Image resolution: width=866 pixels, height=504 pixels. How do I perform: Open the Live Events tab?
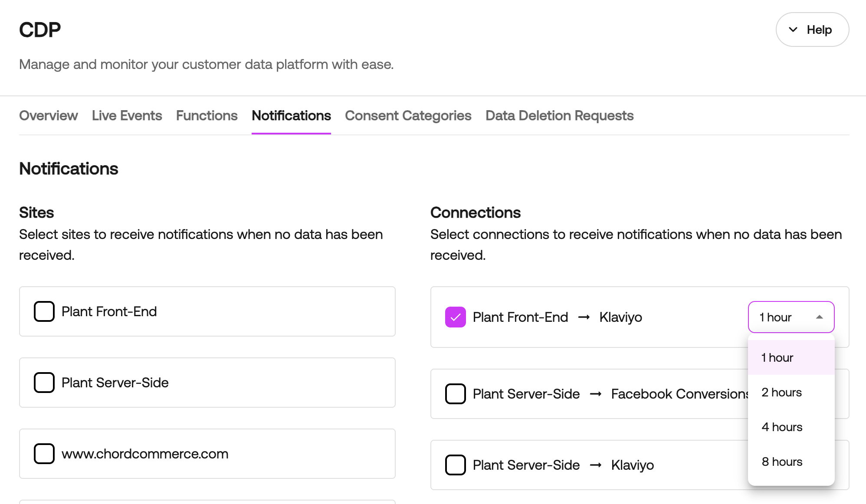click(127, 115)
